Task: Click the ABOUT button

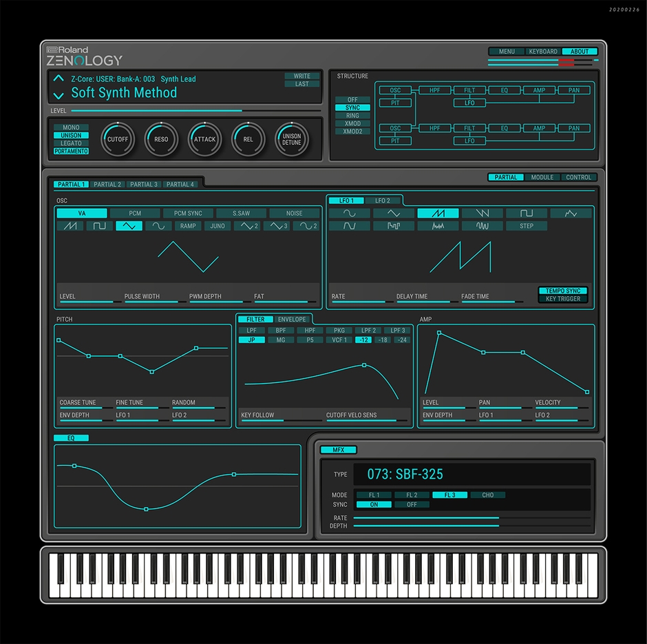Action: click(580, 52)
